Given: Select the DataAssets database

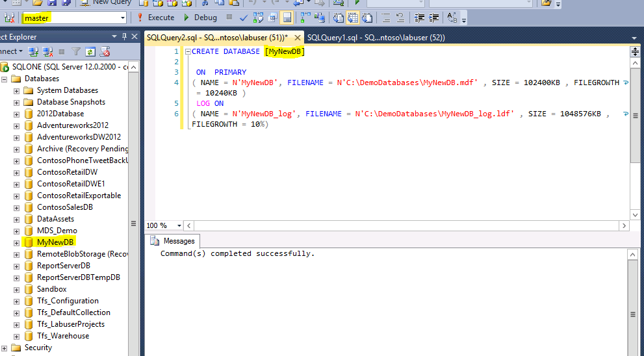Looking at the screenshot, I should click(55, 219).
